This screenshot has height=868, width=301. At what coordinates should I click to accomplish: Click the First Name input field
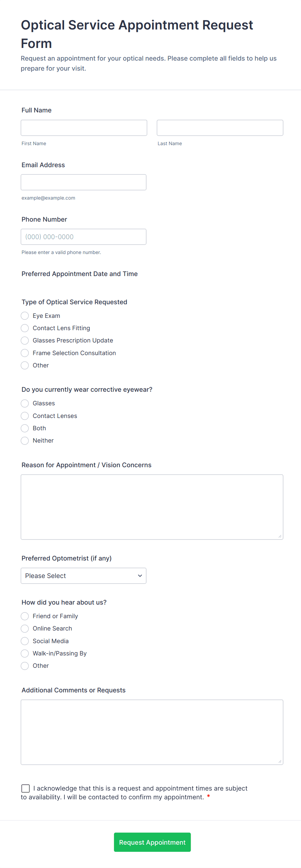[84, 128]
